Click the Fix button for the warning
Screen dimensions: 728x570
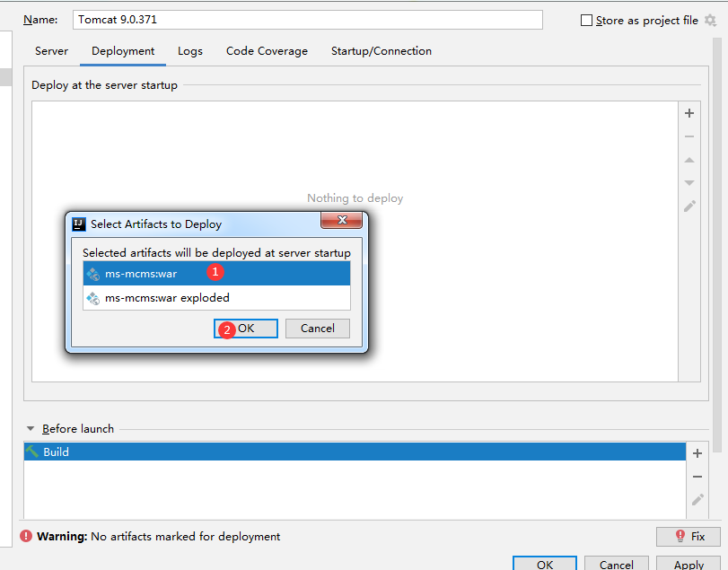click(x=689, y=537)
